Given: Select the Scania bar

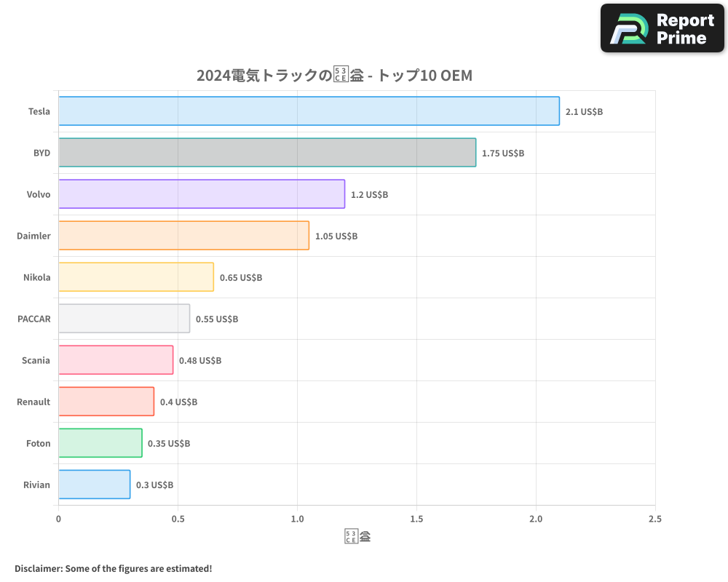Looking at the screenshot, I should point(115,360).
